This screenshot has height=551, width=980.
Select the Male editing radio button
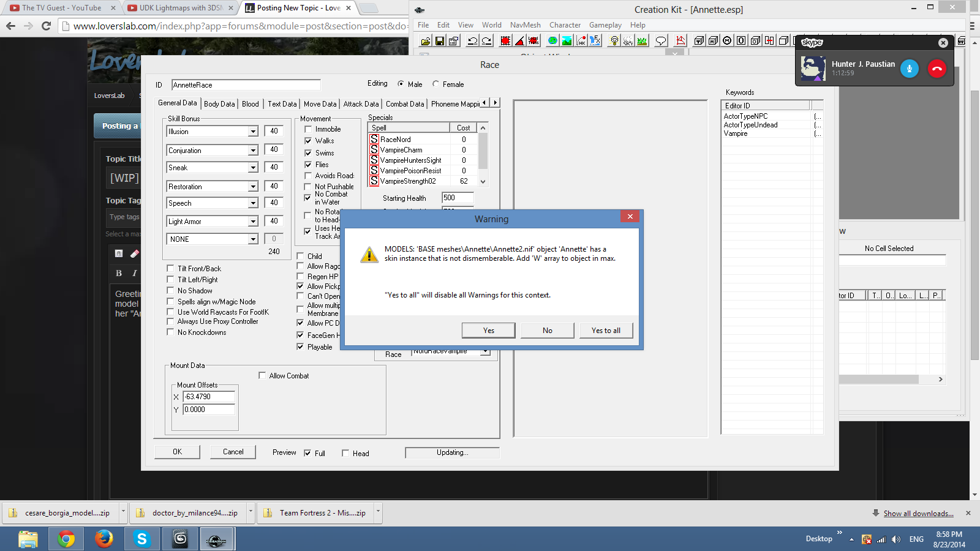(x=401, y=84)
